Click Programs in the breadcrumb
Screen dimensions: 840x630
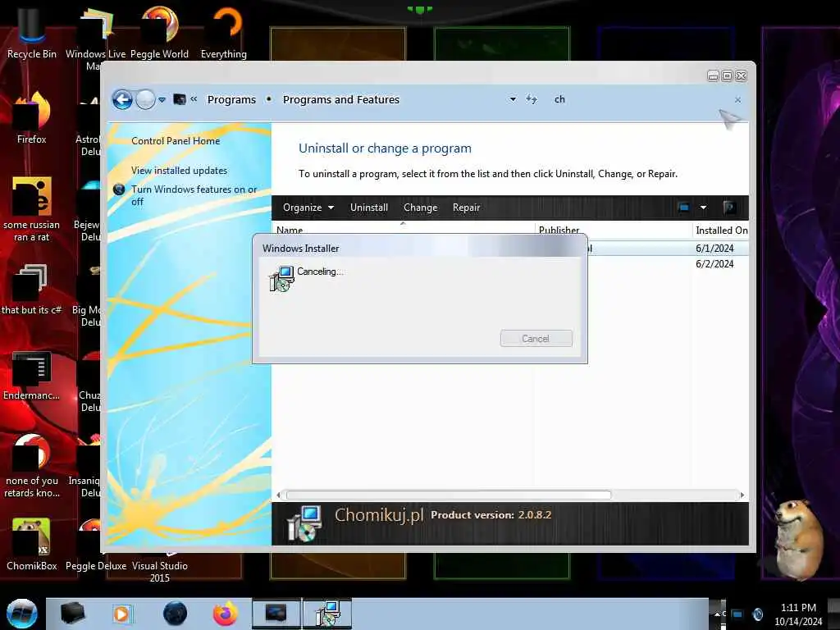tap(231, 99)
